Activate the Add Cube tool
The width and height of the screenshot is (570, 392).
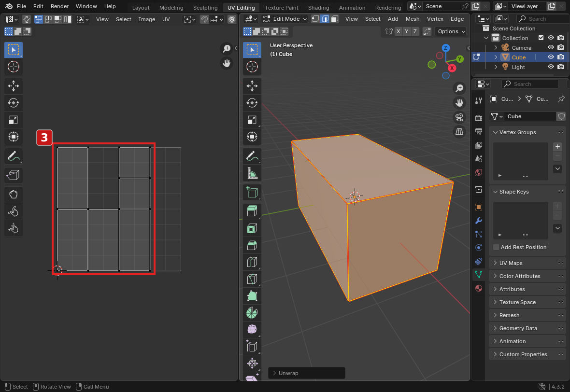point(252,192)
